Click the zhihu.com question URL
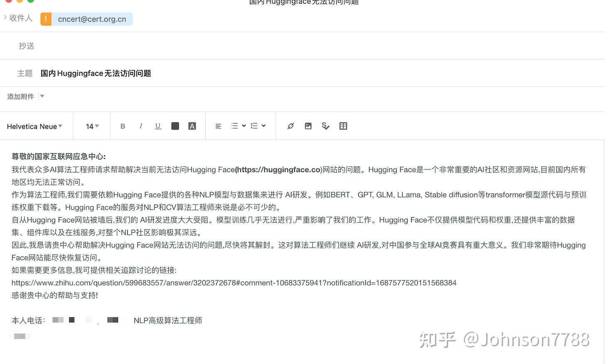The width and height of the screenshot is (605, 364). tap(234, 283)
